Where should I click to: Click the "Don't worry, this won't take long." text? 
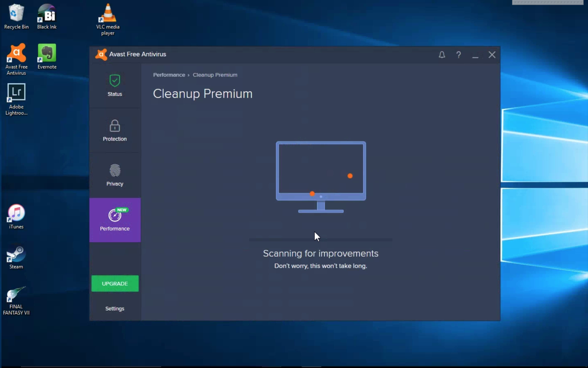pos(321,266)
